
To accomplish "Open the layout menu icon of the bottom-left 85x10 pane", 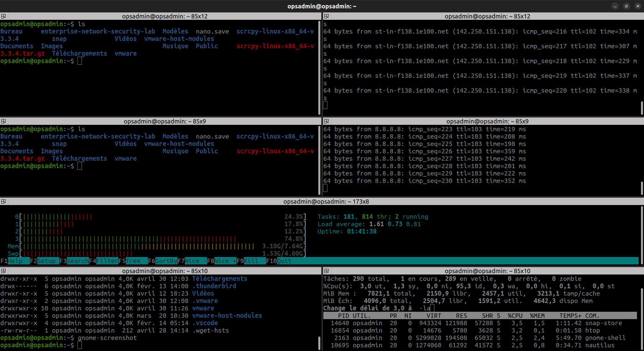I will [x=4, y=271].
